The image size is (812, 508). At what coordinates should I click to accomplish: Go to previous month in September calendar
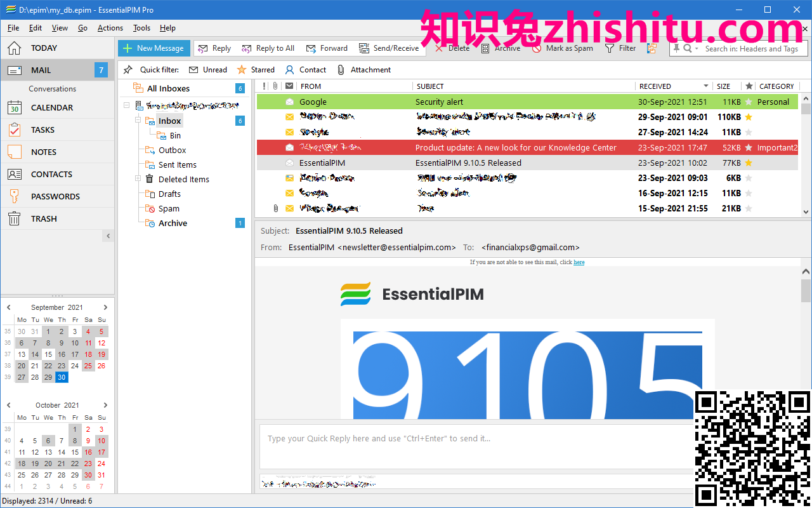click(x=9, y=307)
